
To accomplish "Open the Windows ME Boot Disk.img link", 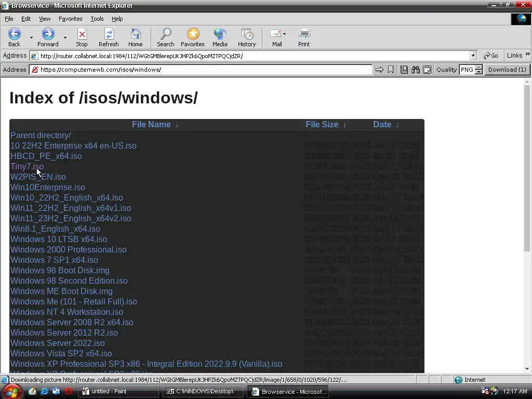I will click(x=61, y=291).
